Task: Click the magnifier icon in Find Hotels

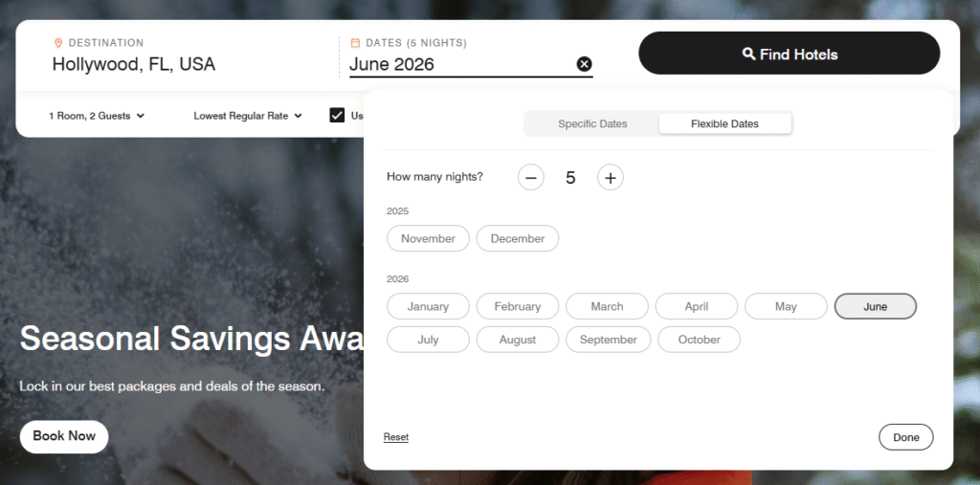Action: (748, 54)
